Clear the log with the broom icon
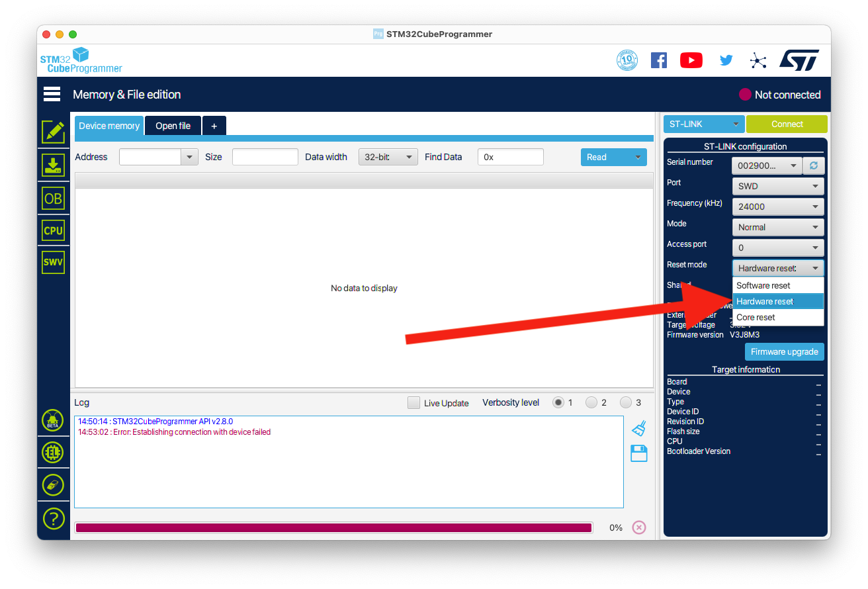Viewport: 868px width, 589px height. (x=638, y=428)
